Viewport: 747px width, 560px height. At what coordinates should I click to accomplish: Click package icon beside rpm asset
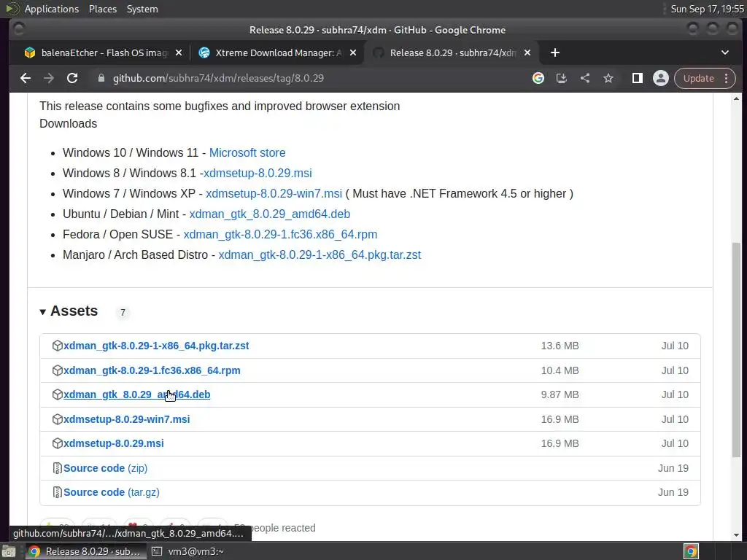click(57, 370)
